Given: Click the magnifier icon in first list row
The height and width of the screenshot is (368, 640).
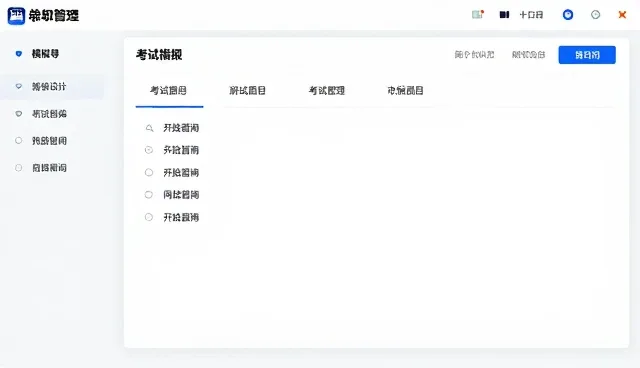Looking at the screenshot, I should point(149,128).
